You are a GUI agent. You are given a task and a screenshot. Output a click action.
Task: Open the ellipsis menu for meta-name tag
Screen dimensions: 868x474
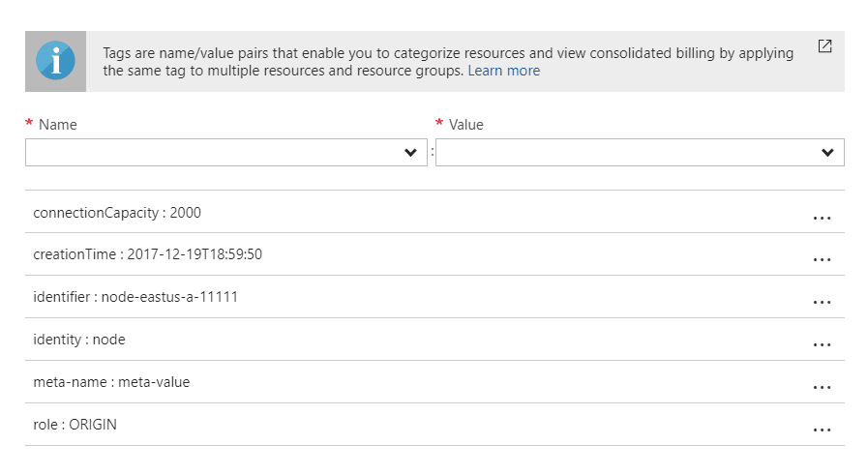(823, 388)
